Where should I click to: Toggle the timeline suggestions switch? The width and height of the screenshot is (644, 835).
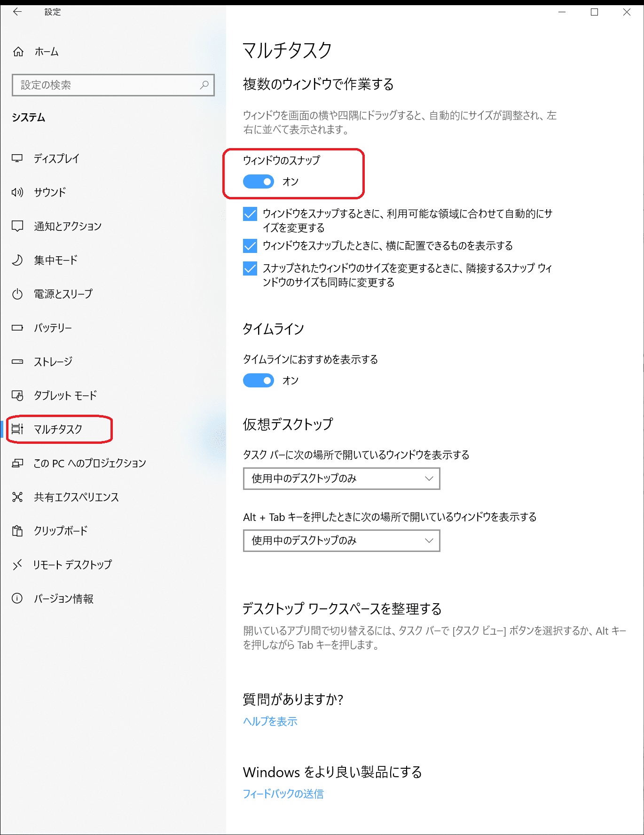pyautogui.click(x=259, y=380)
